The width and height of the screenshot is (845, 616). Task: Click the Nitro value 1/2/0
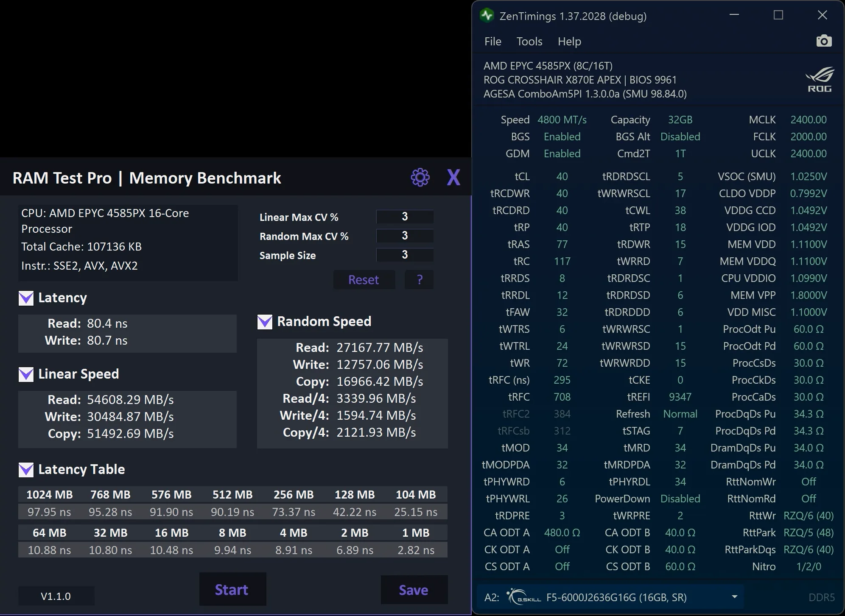click(809, 566)
